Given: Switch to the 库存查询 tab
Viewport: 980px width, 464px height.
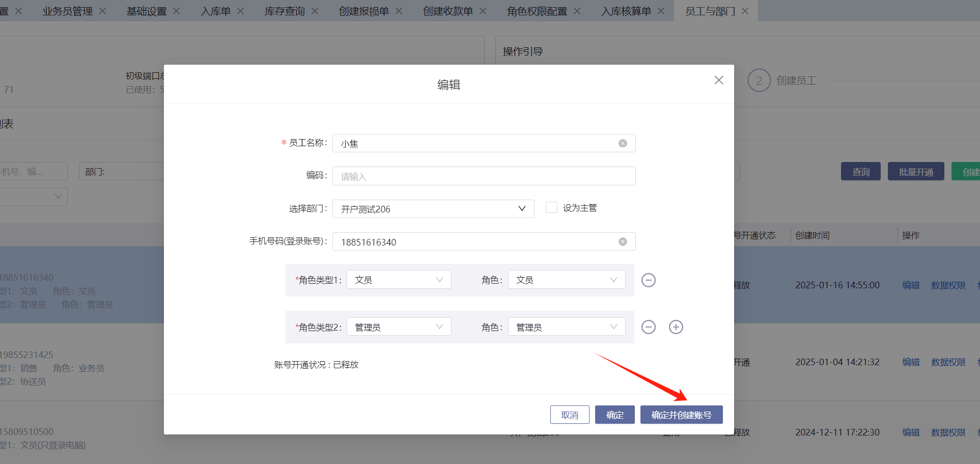Looking at the screenshot, I should 284,11.
